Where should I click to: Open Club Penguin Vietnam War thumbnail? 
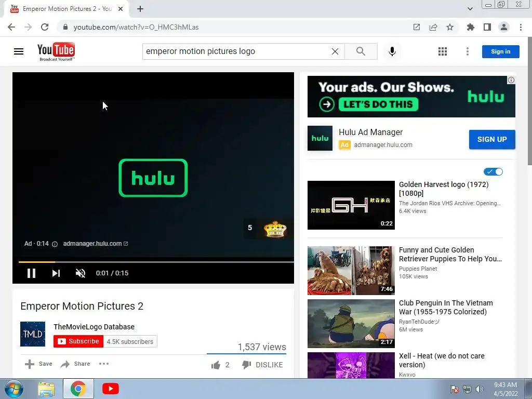(x=351, y=324)
